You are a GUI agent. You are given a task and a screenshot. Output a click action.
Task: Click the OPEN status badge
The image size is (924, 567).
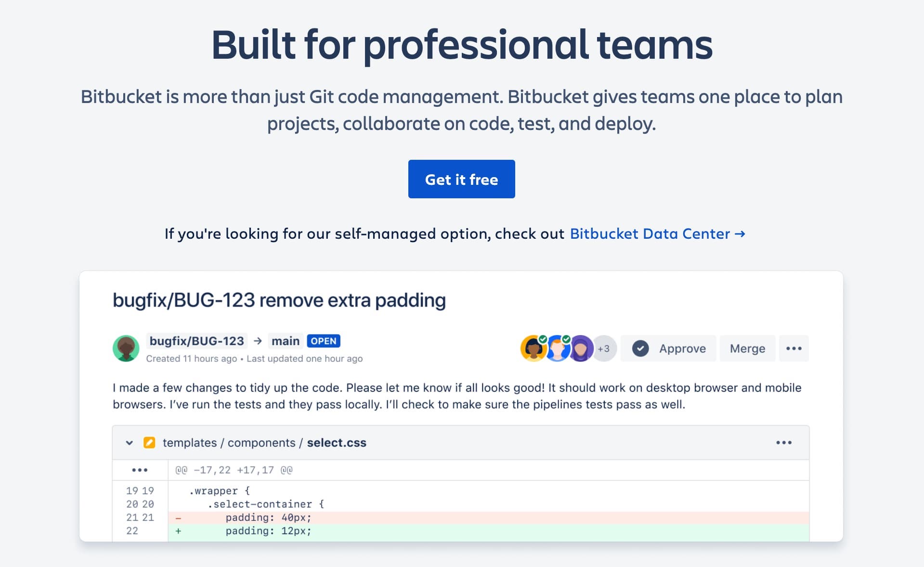[324, 341]
